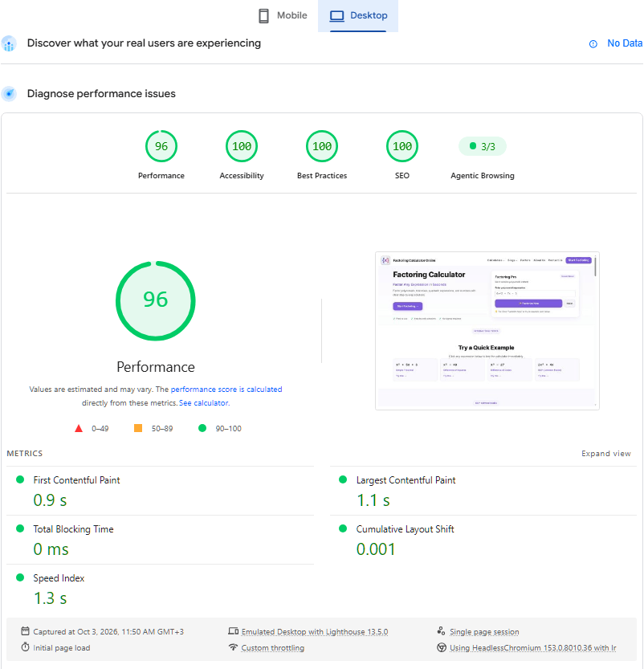The image size is (644, 669).
Task: Expand Cumulative Layout Shift metric
Action: point(483,540)
